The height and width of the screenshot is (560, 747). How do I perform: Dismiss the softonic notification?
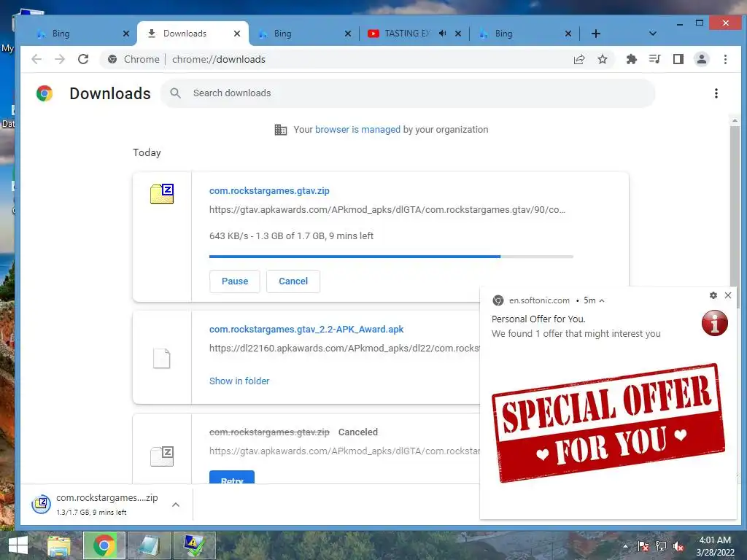[x=728, y=295]
